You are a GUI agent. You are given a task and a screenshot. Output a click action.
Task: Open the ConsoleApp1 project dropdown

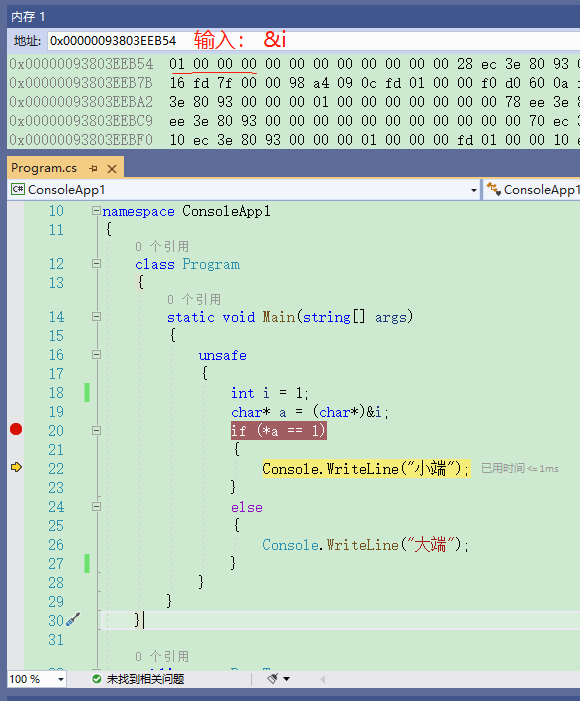[474, 190]
